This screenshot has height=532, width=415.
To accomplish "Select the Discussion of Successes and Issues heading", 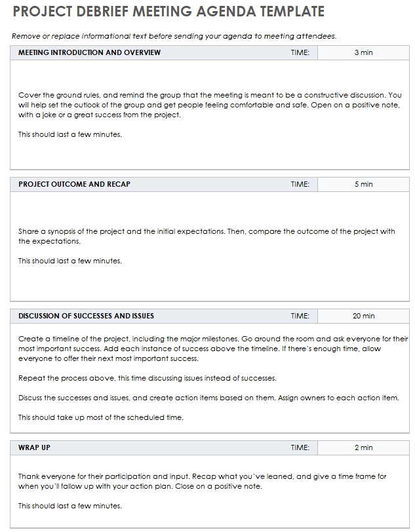I will pos(86,316).
